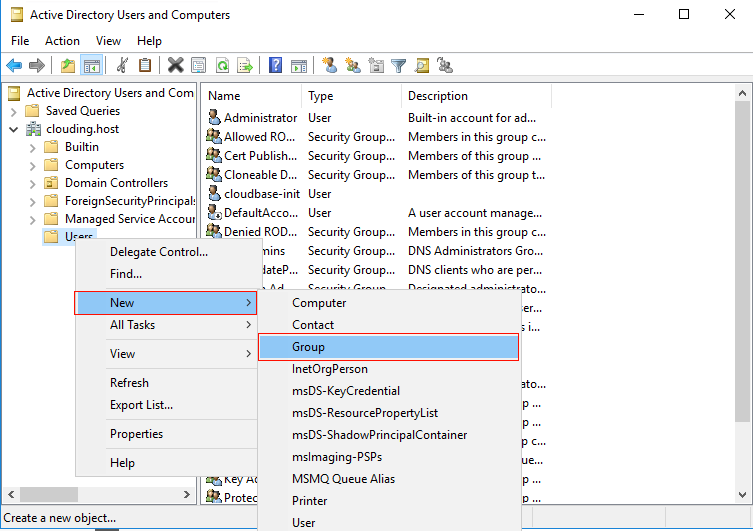Click the Filter funnel toolbar icon
This screenshot has width=753, height=531.
(x=399, y=65)
